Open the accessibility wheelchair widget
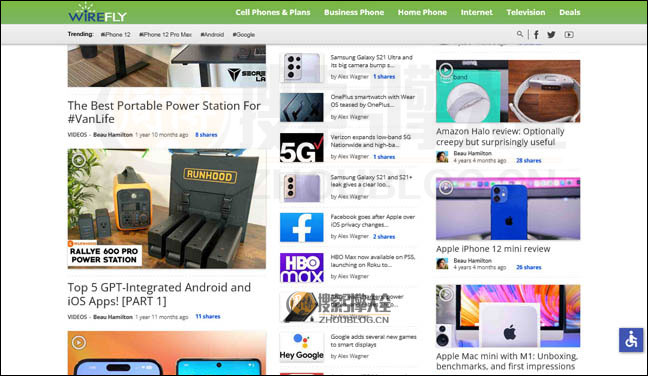Viewport: 648px width, 376px height. point(631,340)
